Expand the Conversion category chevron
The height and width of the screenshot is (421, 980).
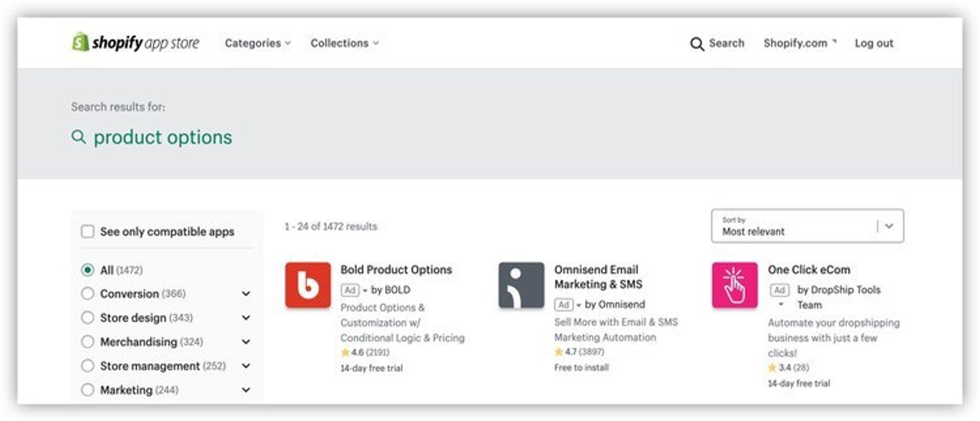coord(246,294)
